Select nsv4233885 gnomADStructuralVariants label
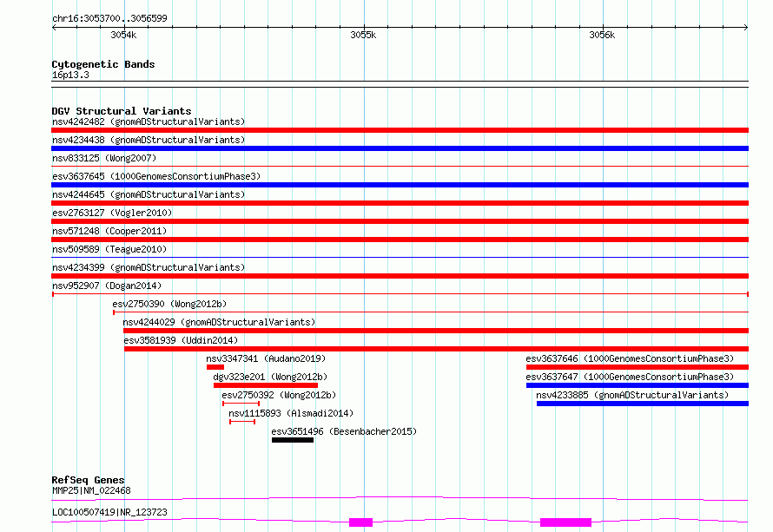This screenshot has width=773, height=532. coord(632,395)
